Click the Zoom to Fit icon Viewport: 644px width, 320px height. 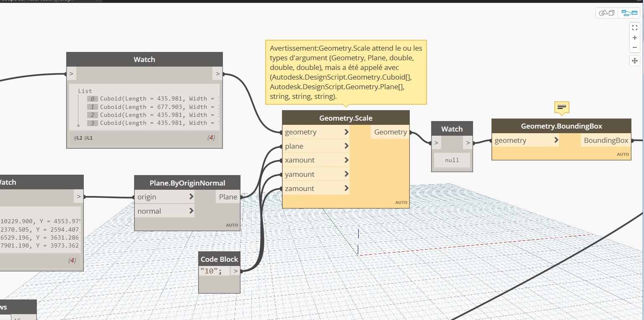click(x=634, y=28)
